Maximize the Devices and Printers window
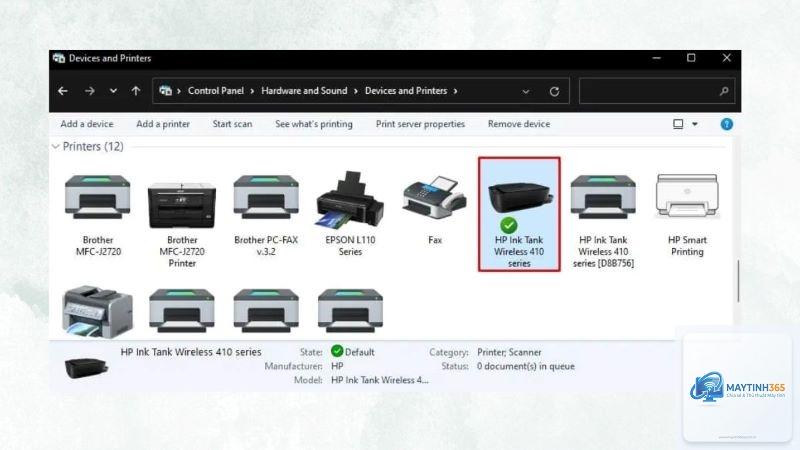 click(691, 58)
